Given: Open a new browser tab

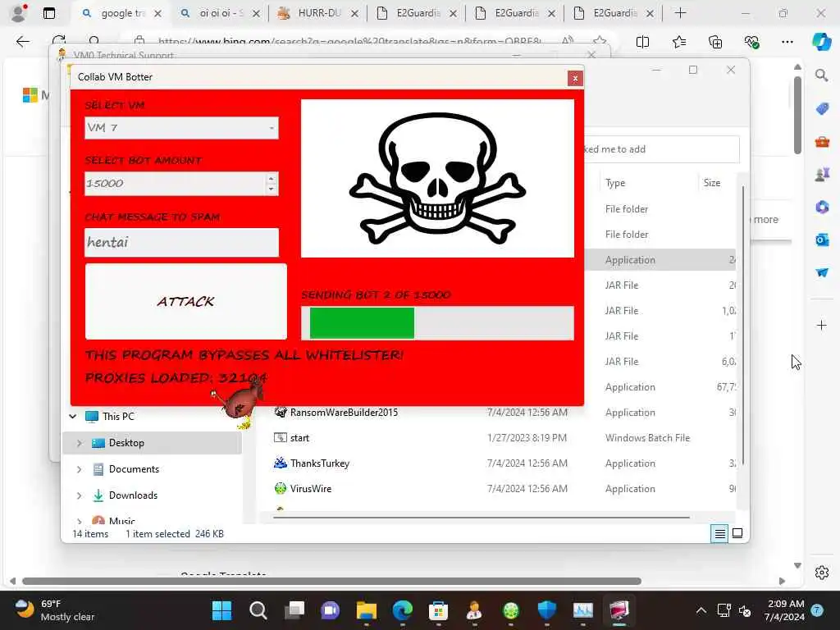Looking at the screenshot, I should click(x=680, y=13).
